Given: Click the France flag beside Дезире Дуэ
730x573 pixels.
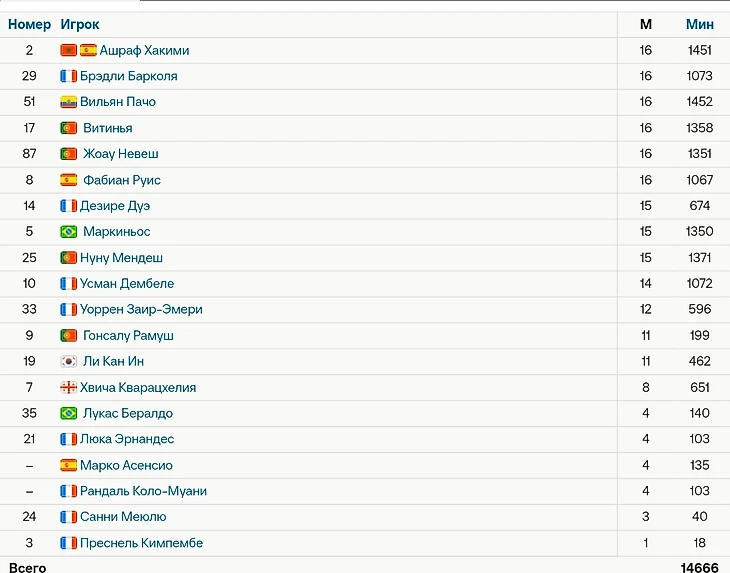Looking at the screenshot, I should click(x=68, y=206).
